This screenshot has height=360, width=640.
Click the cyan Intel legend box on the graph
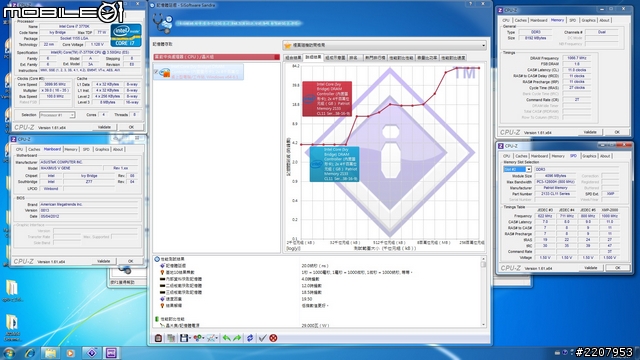tap(334, 164)
